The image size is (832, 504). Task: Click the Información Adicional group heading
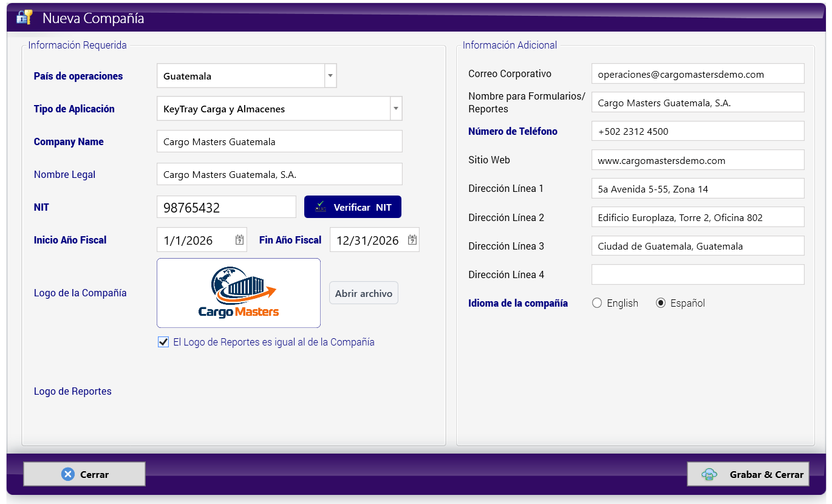(510, 45)
